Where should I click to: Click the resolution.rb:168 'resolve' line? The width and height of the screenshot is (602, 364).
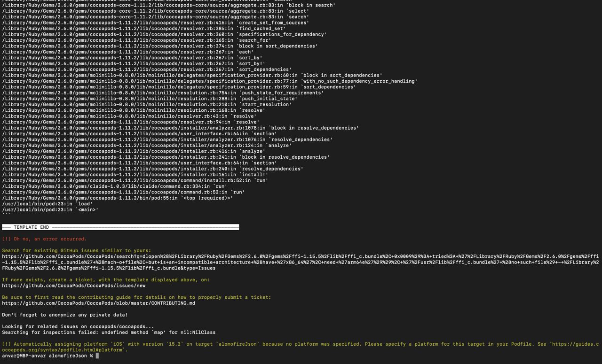click(134, 110)
